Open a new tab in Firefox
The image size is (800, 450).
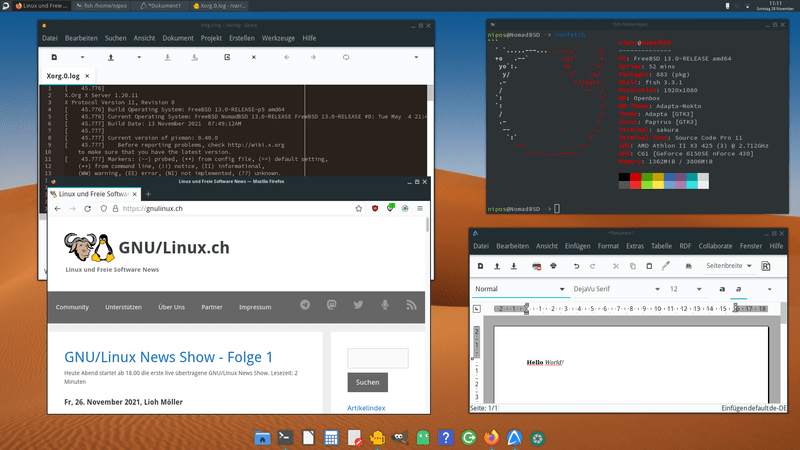148,194
